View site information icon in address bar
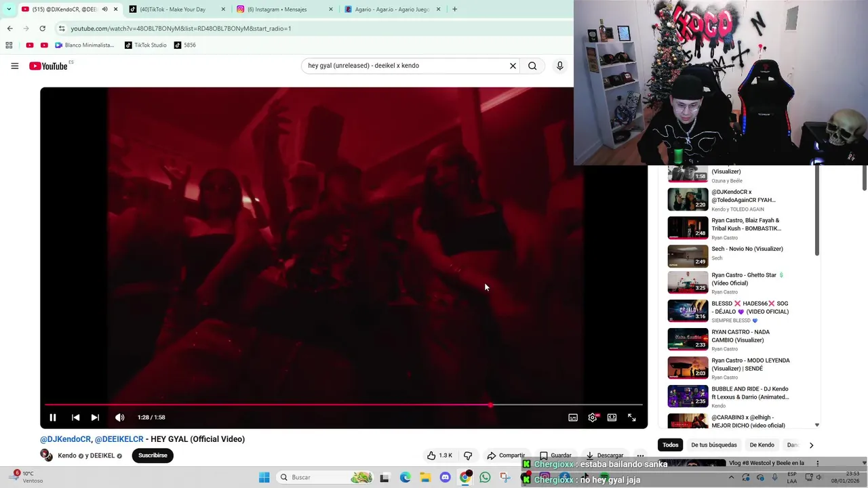The width and height of the screenshot is (868, 488). tap(62, 28)
